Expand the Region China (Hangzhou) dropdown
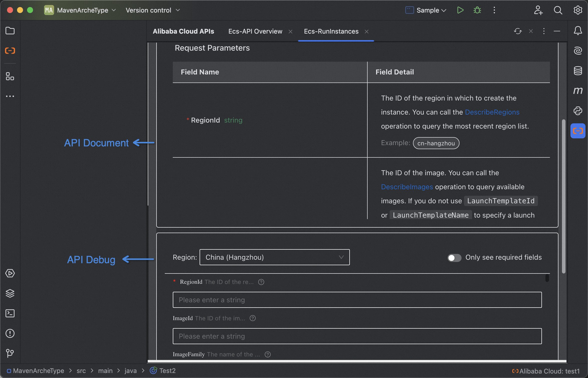588x378 pixels. click(x=274, y=257)
